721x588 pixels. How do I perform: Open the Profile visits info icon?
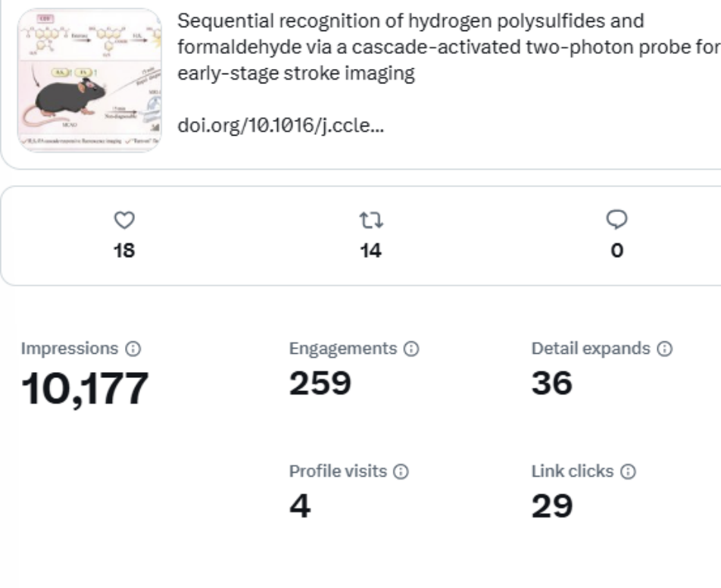click(x=401, y=471)
